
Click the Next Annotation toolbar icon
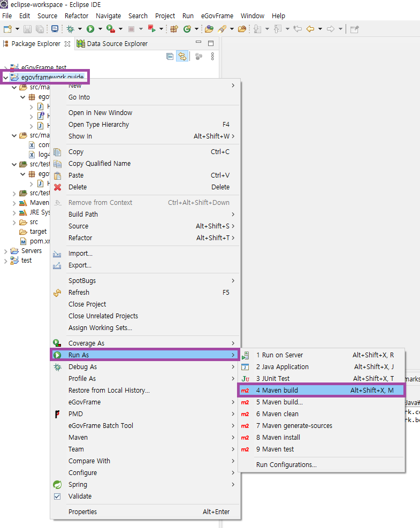257,29
